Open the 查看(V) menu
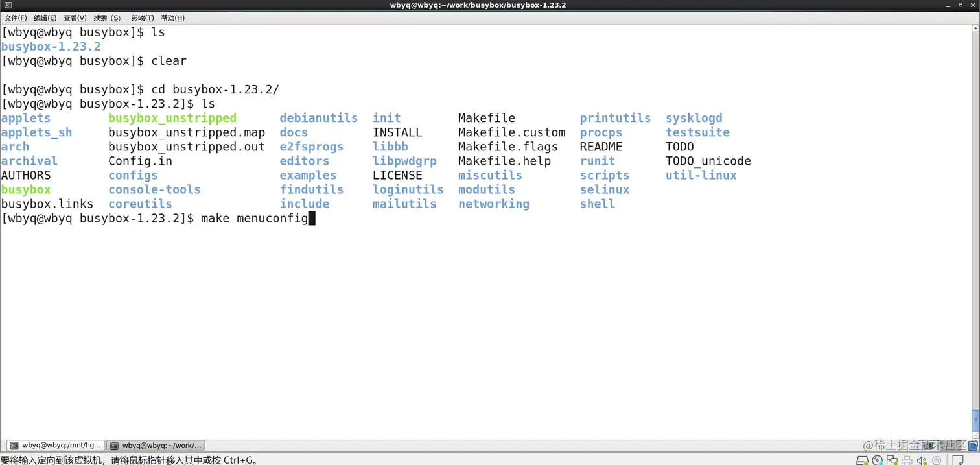 click(75, 18)
